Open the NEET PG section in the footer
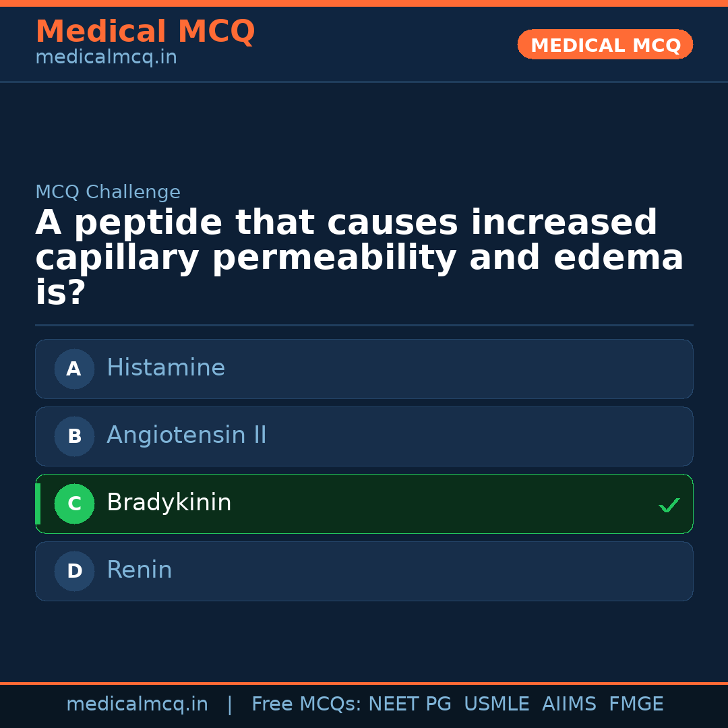Viewport: 728px width, 728px height. [x=409, y=703]
